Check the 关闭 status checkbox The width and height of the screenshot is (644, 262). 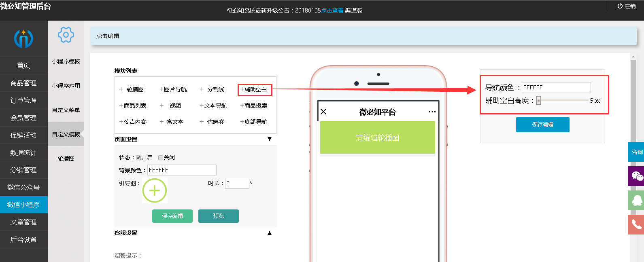[161, 158]
